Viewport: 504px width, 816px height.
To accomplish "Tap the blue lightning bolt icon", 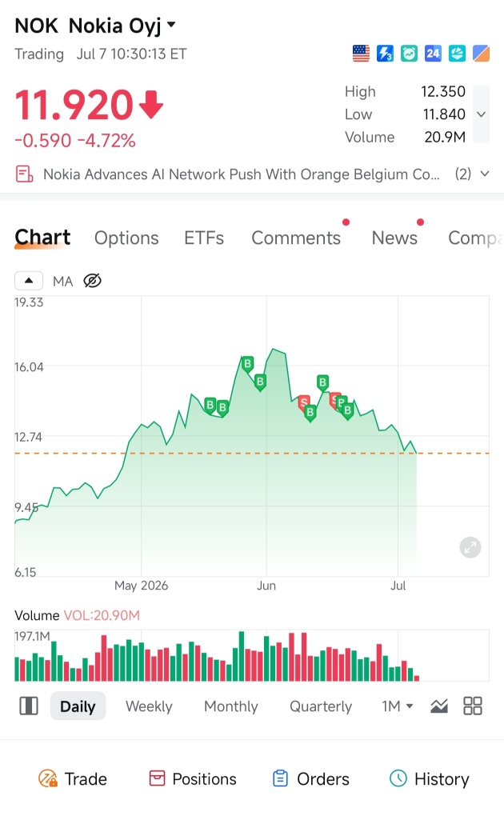I will tap(385, 53).
